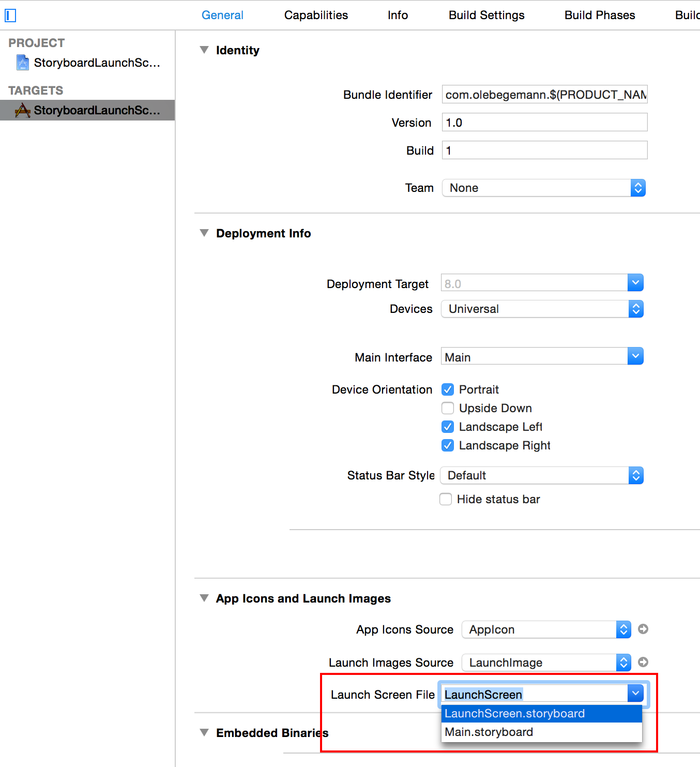The width and height of the screenshot is (700, 767).
Task: Click arrow button next to AppIcon source
Action: point(643,629)
